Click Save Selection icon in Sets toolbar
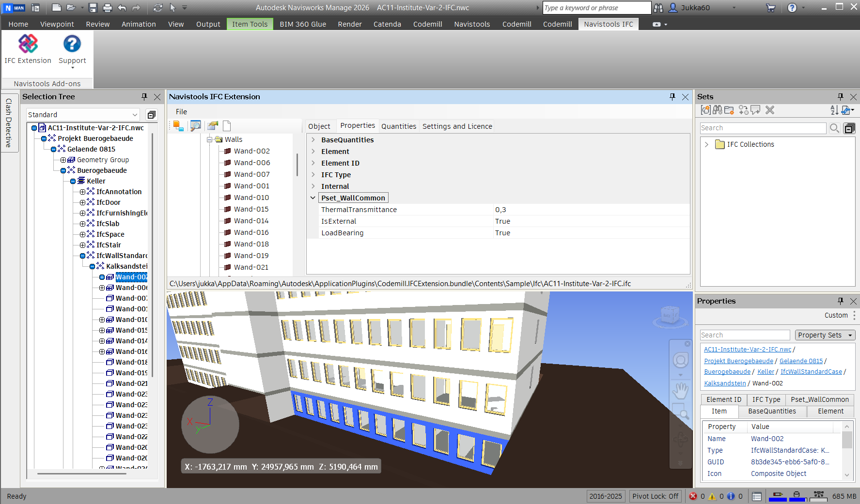Viewport: 860px width, 504px height. click(x=705, y=110)
